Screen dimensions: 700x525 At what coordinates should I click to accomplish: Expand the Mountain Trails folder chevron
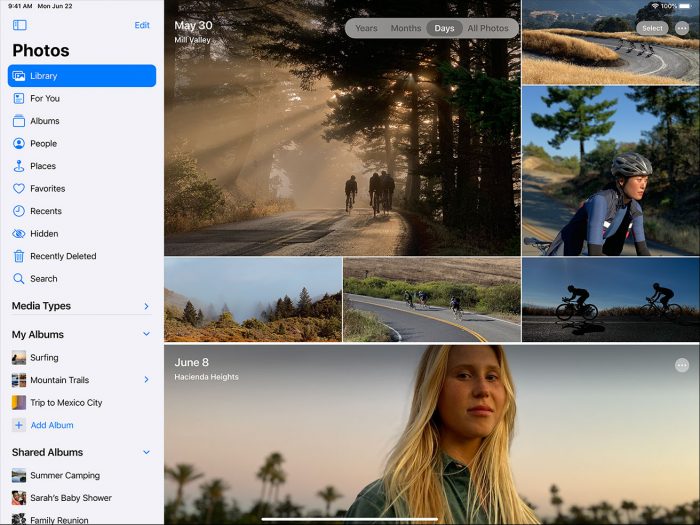[146, 380]
